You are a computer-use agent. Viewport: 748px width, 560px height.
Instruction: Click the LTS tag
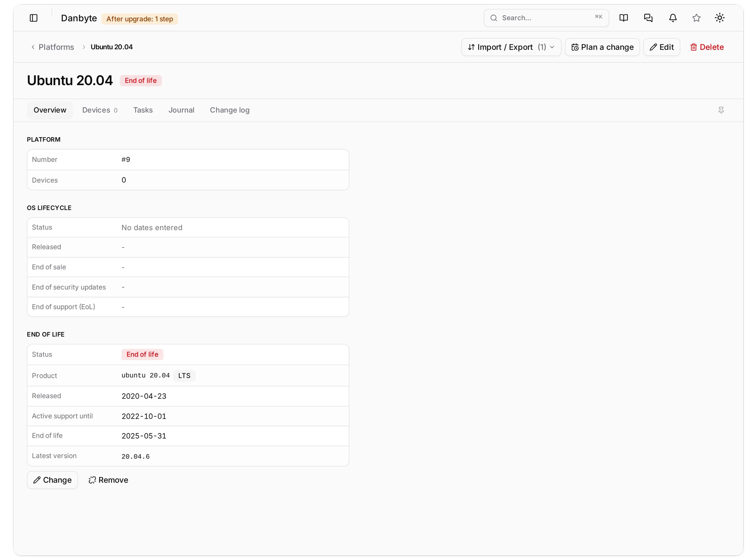tap(184, 375)
